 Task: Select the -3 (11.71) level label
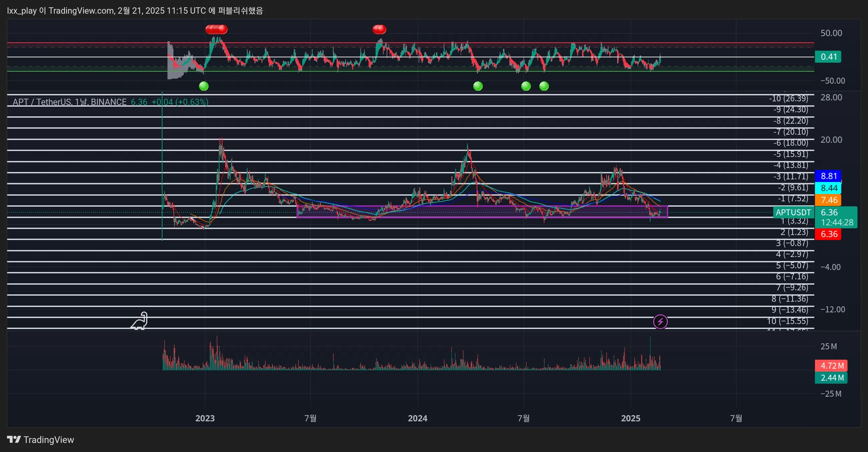(x=791, y=176)
